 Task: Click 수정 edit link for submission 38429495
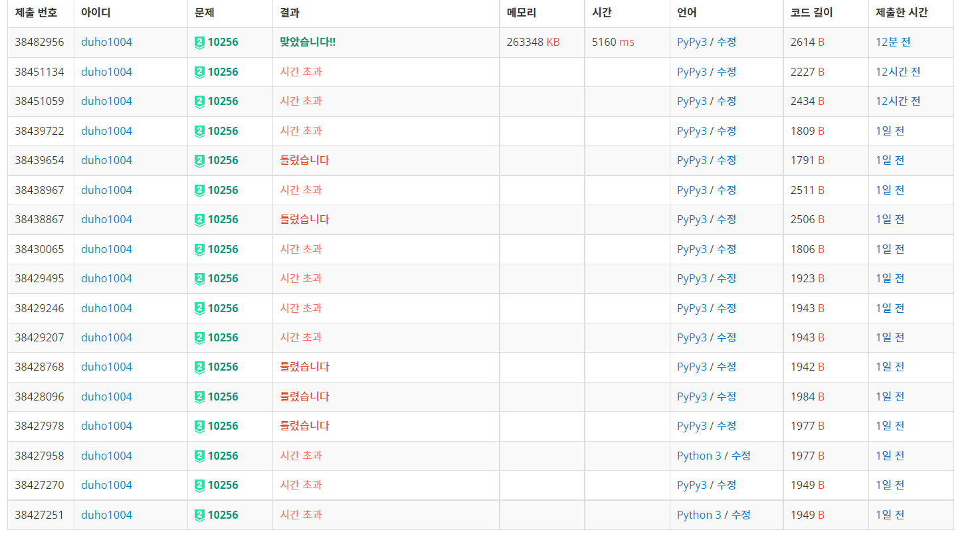(x=726, y=278)
